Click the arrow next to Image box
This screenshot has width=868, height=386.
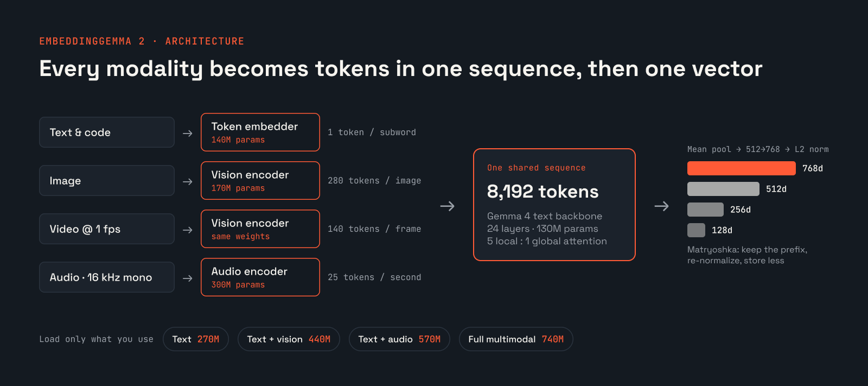(x=188, y=181)
